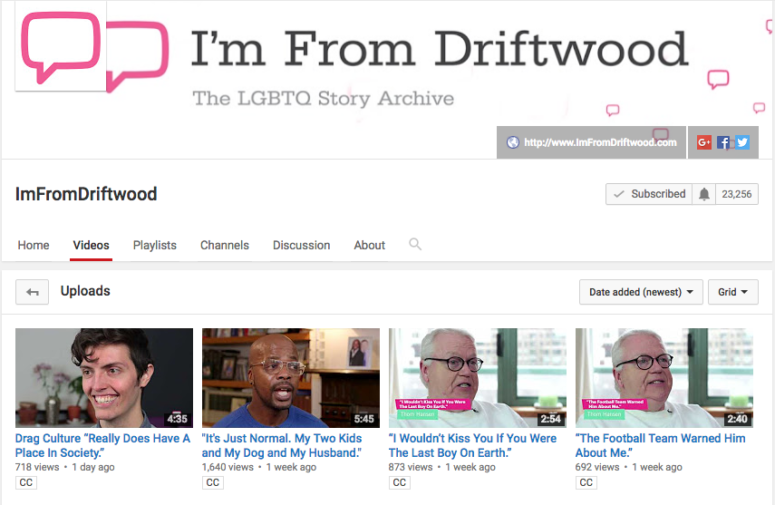The height and width of the screenshot is (505, 775).
Task: Click CC badge under the Football Team video
Action: [586, 482]
